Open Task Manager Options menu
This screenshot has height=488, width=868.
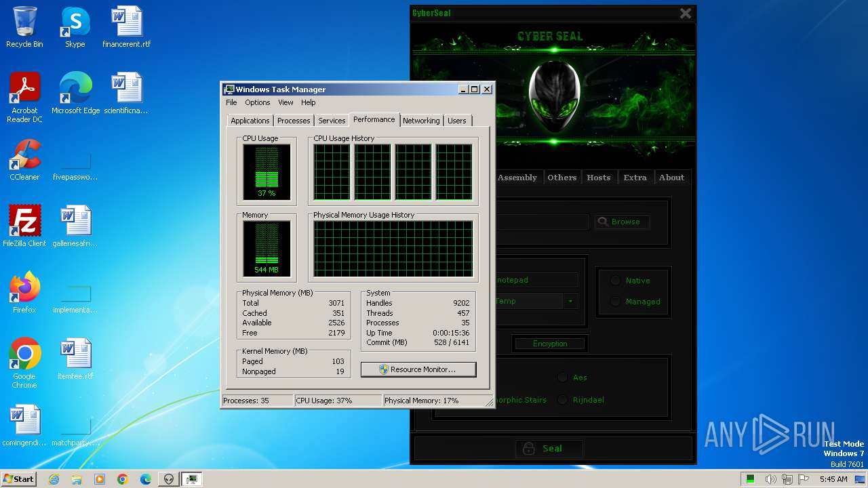click(258, 102)
